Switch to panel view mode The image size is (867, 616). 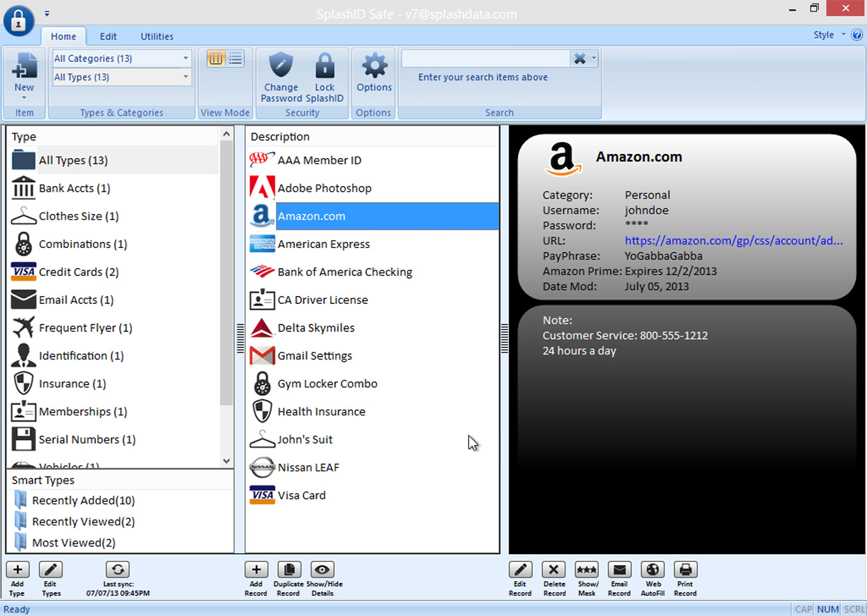pos(215,59)
